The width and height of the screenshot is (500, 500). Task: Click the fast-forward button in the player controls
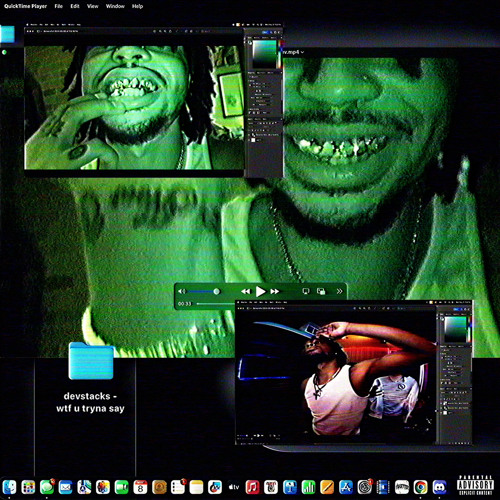click(x=275, y=291)
